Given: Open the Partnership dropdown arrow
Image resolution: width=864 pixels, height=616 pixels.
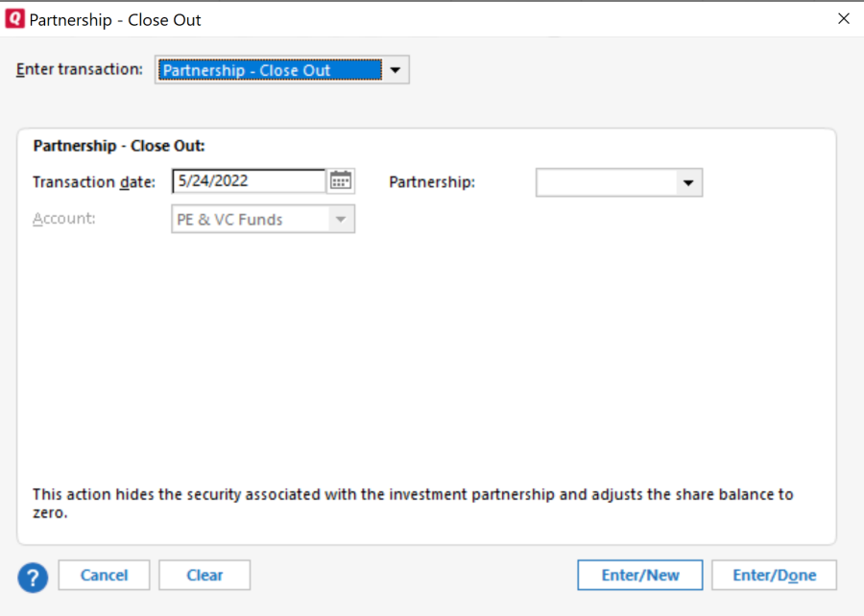Looking at the screenshot, I should coord(688,182).
